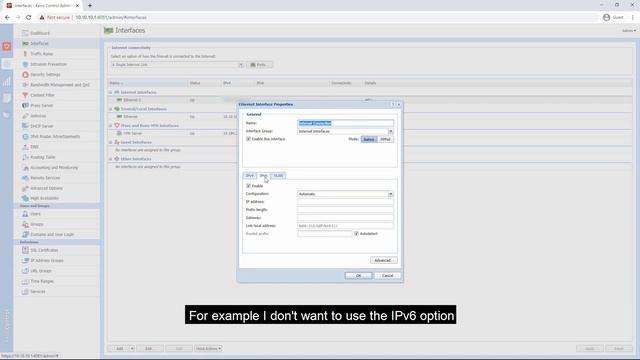Open the Configuration dropdown set to Automatic

390,194
